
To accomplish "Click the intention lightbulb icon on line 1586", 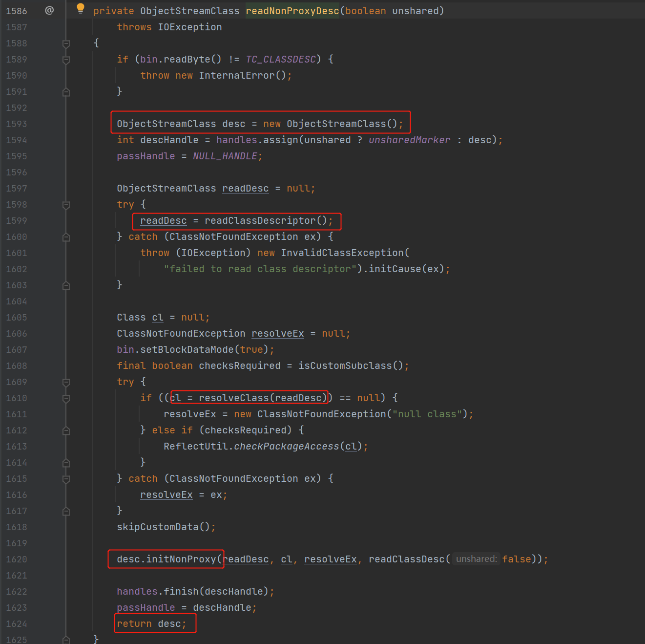I will (x=81, y=8).
